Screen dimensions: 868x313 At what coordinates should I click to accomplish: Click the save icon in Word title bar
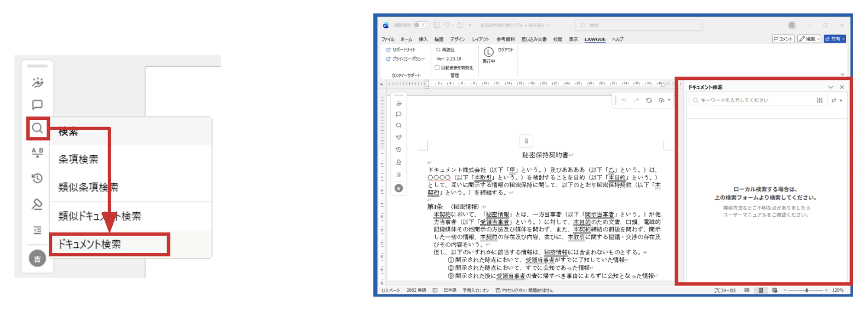click(437, 25)
